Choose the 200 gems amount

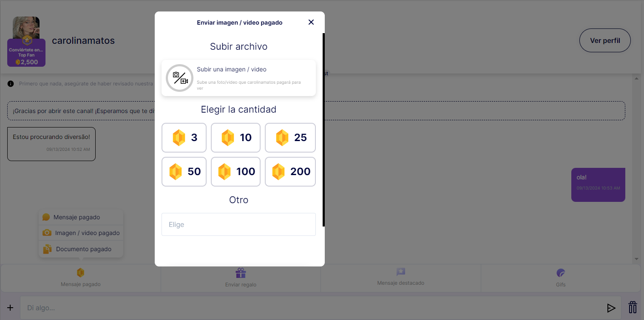[290, 172]
